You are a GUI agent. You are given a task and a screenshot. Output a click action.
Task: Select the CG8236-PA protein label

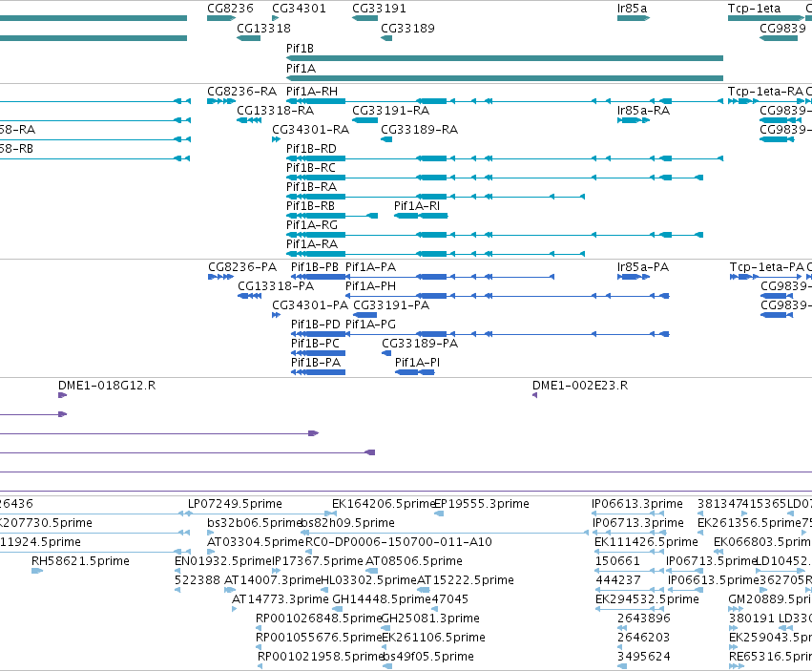pos(242,267)
